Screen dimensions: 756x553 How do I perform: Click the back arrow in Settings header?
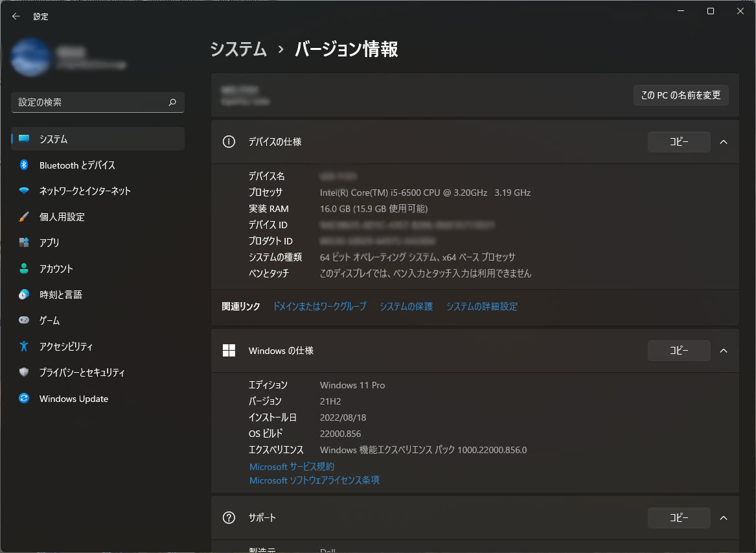point(16,16)
